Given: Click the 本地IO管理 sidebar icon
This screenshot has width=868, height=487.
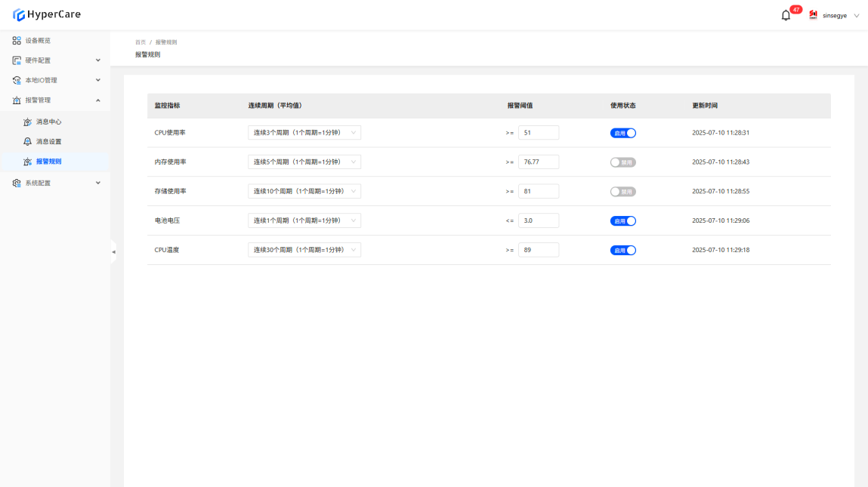Looking at the screenshot, I should 17,80.
